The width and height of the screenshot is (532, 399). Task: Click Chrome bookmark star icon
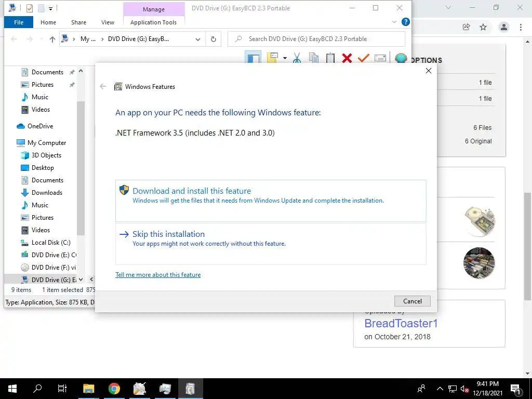[483, 27]
